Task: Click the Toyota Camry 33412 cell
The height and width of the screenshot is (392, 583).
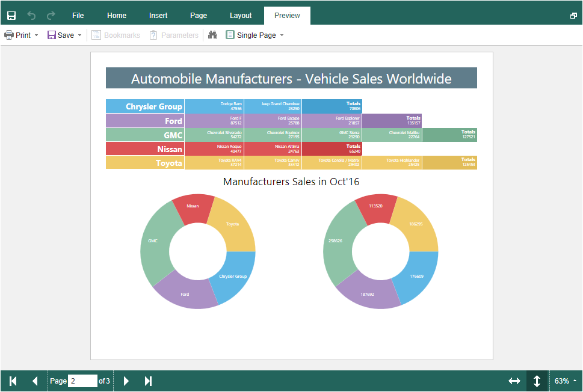Action: (x=273, y=163)
